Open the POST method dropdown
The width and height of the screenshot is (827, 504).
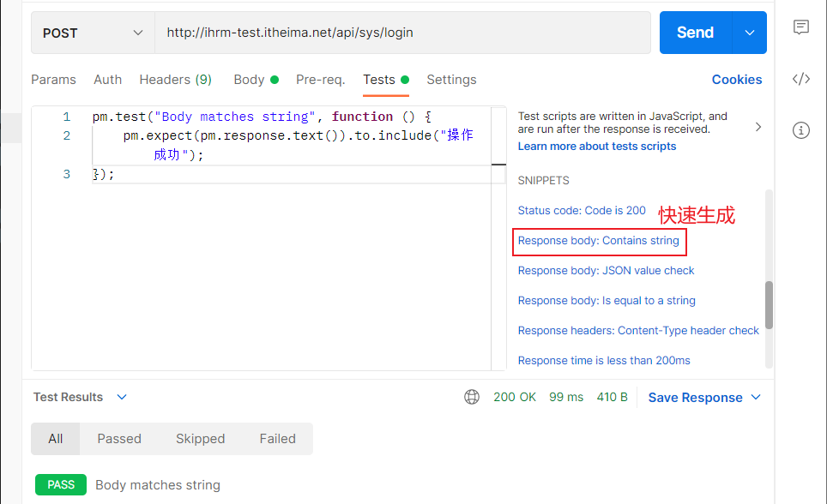[93, 33]
